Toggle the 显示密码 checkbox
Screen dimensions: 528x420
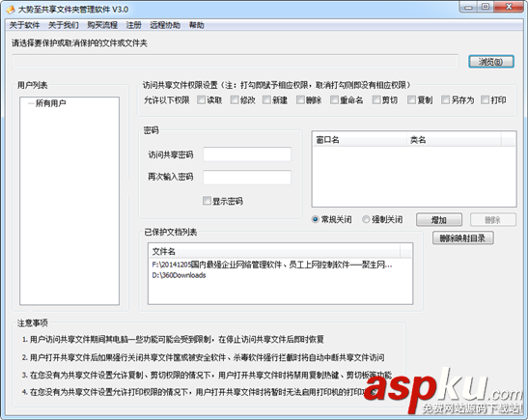(207, 201)
